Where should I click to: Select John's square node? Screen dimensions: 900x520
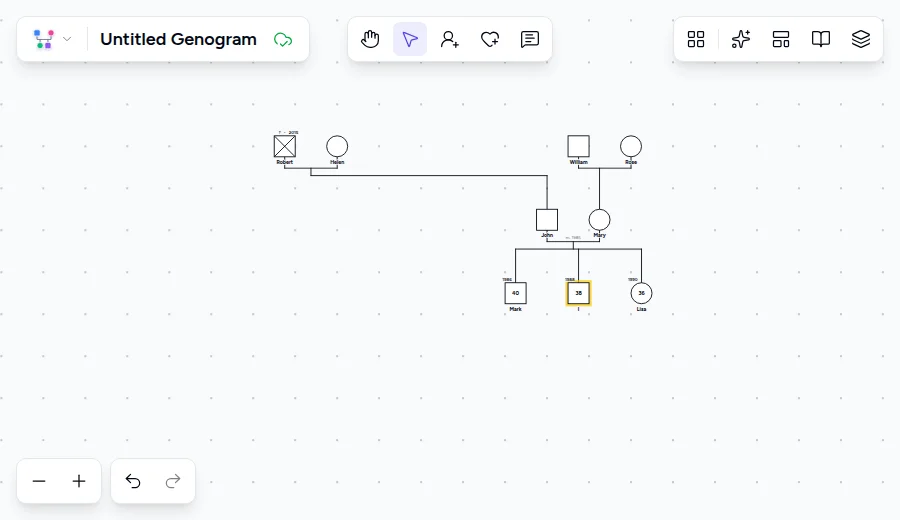[547, 220]
